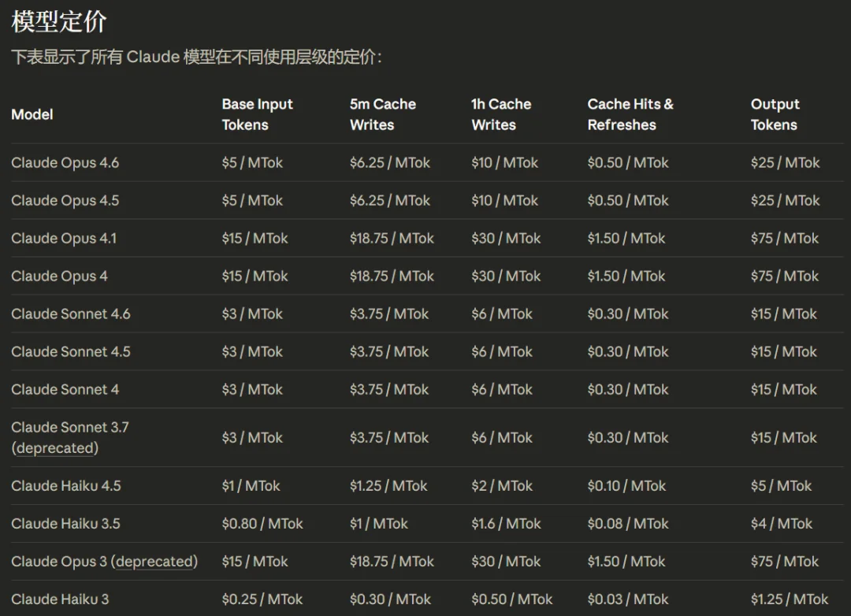This screenshot has height=616, width=851.
Task: Click the Base Input Tokens column header
Action: pyautogui.click(x=257, y=114)
